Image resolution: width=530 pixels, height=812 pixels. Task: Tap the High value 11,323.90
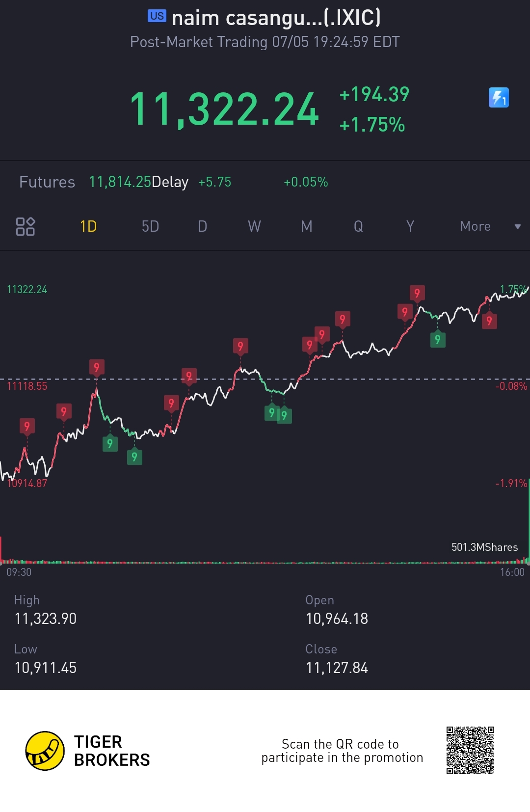click(46, 619)
